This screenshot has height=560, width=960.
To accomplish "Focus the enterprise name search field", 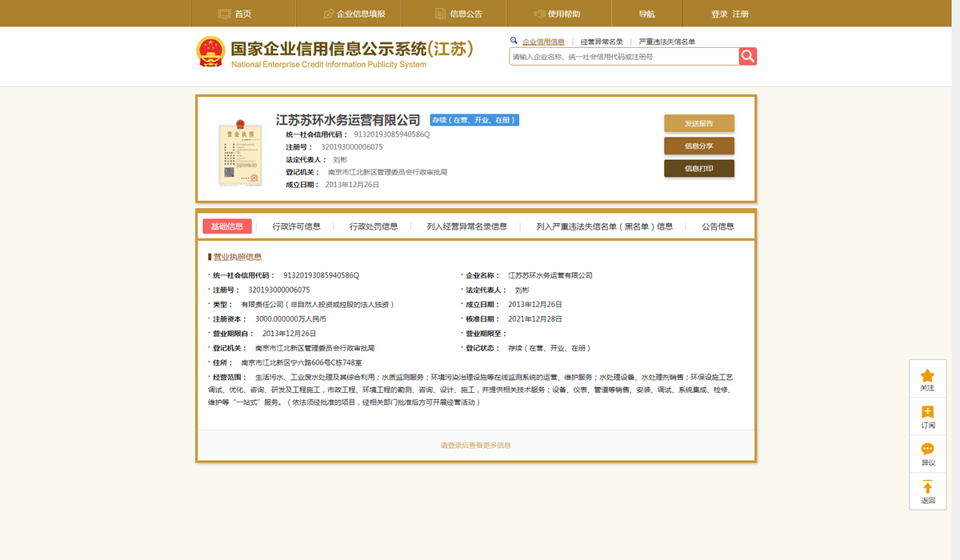I will click(x=624, y=56).
